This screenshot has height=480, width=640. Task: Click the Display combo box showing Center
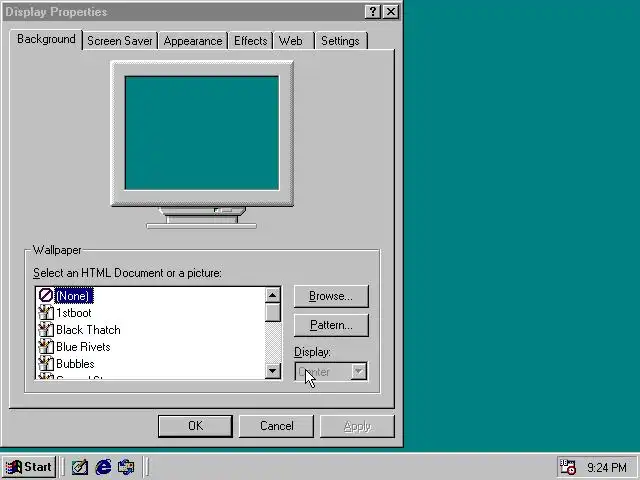tap(331, 371)
